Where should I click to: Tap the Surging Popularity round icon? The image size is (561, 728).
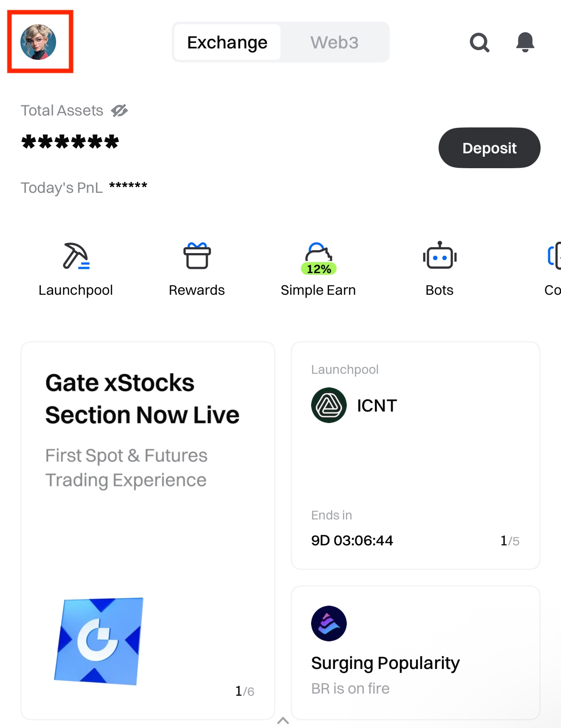click(x=329, y=623)
